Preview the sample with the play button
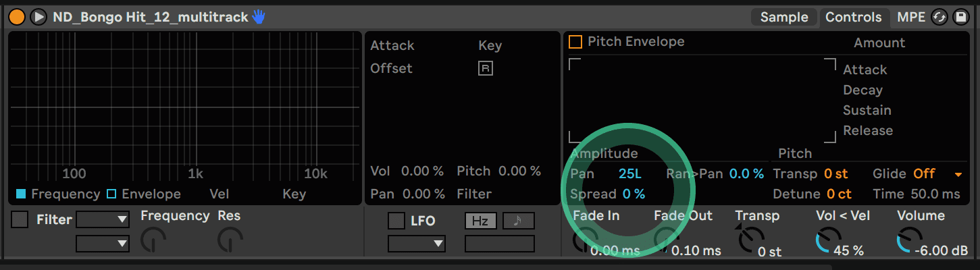Image resolution: width=980 pixels, height=270 pixels. coord(39,17)
